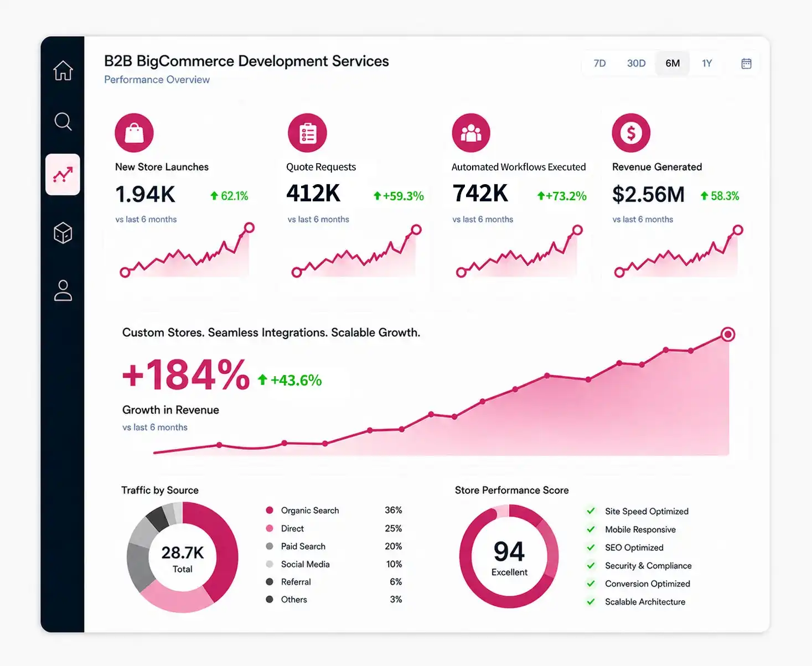Click the green arrow beside 58.3%
This screenshot has width=812, height=666.
pos(704,195)
